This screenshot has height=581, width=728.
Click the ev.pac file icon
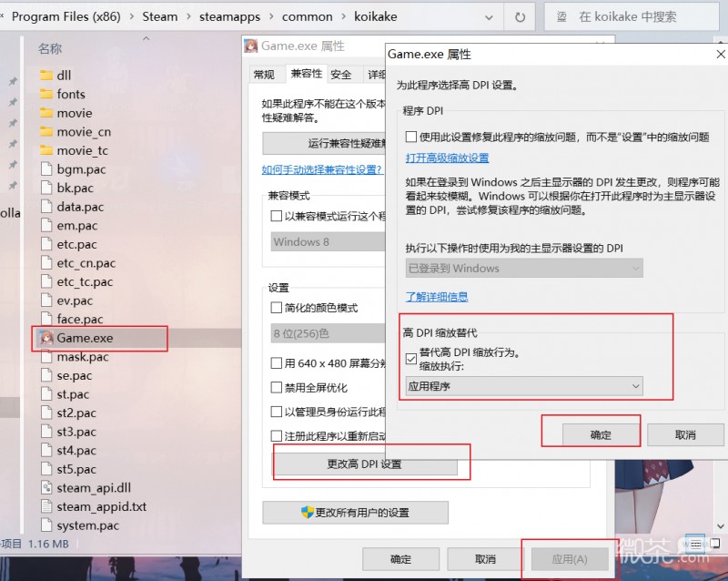pos(46,301)
